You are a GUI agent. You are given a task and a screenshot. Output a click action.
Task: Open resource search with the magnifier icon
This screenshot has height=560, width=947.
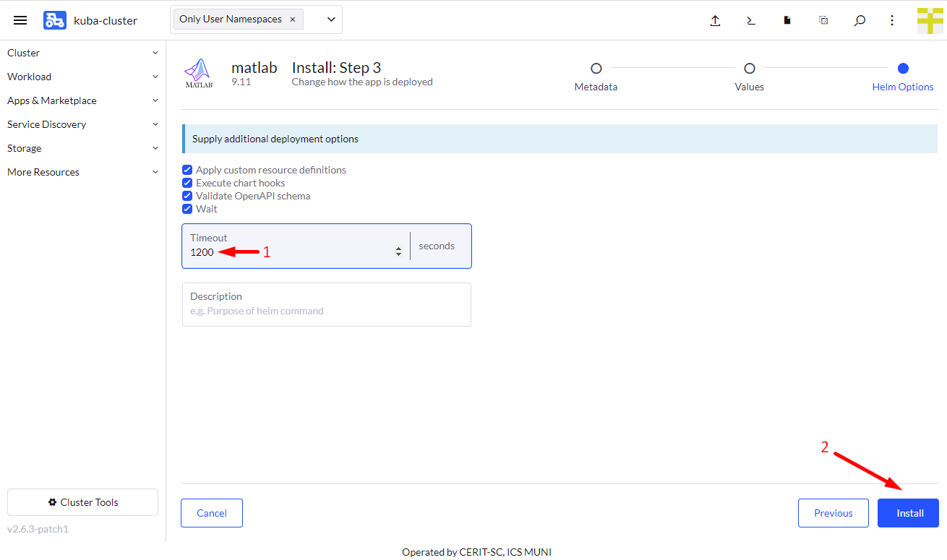[x=859, y=20]
